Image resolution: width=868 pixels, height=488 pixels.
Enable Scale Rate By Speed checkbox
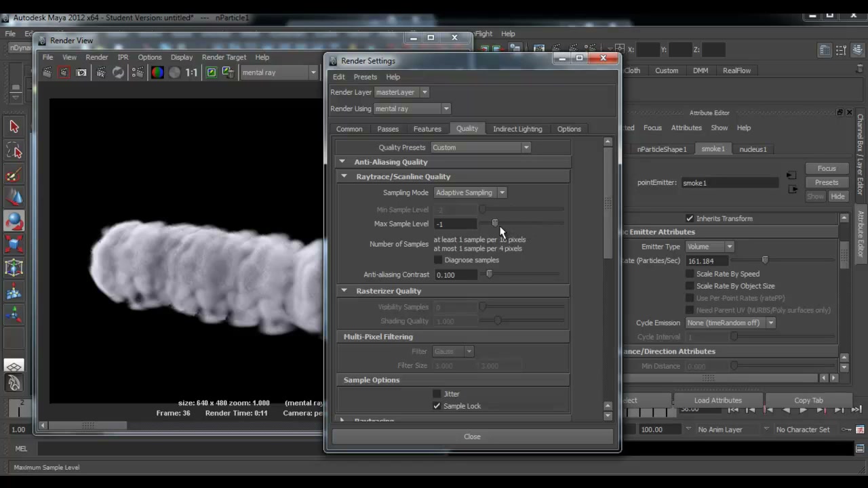(690, 274)
